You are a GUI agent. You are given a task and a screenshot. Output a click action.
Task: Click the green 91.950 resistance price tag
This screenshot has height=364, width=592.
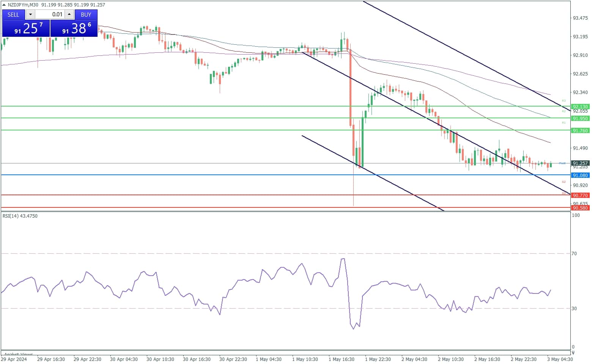(580, 118)
